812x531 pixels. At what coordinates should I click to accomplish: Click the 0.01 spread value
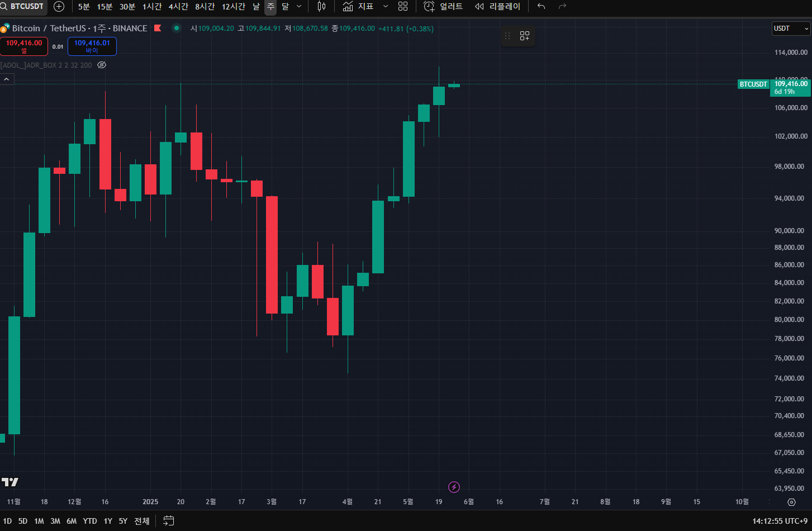(58, 47)
